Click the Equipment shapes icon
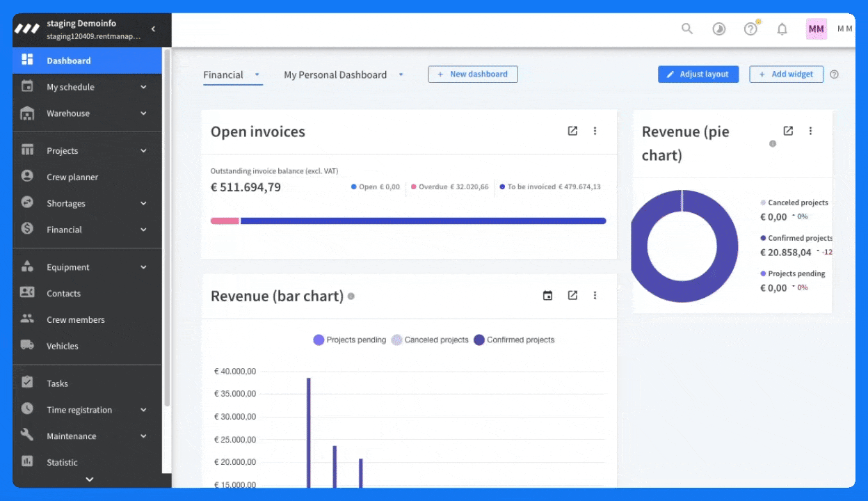This screenshot has height=501, width=868. [x=27, y=267]
